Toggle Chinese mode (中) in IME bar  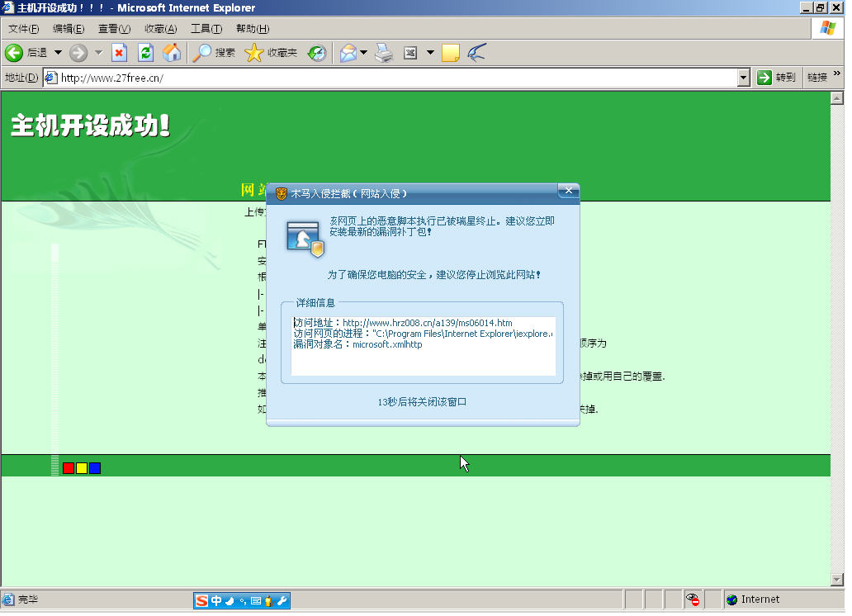pyautogui.click(x=216, y=601)
